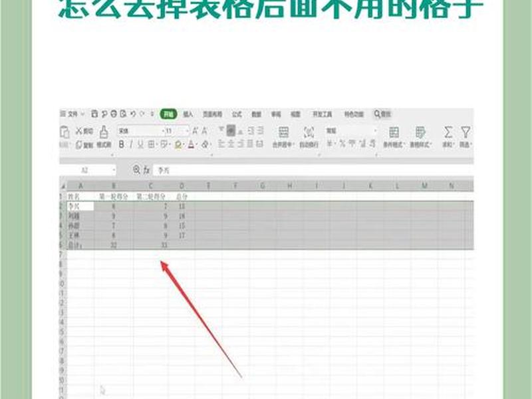Click the 自动换行 Wrap Text button
Viewport: 532px width, 399px height.
[x=309, y=138]
